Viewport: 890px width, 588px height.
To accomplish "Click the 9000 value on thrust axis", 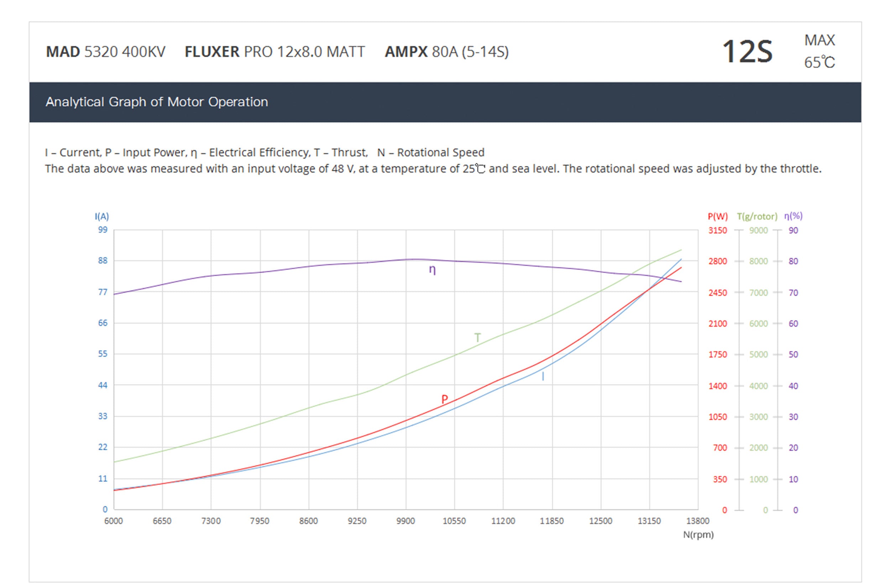I will pyautogui.click(x=758, y=230).
